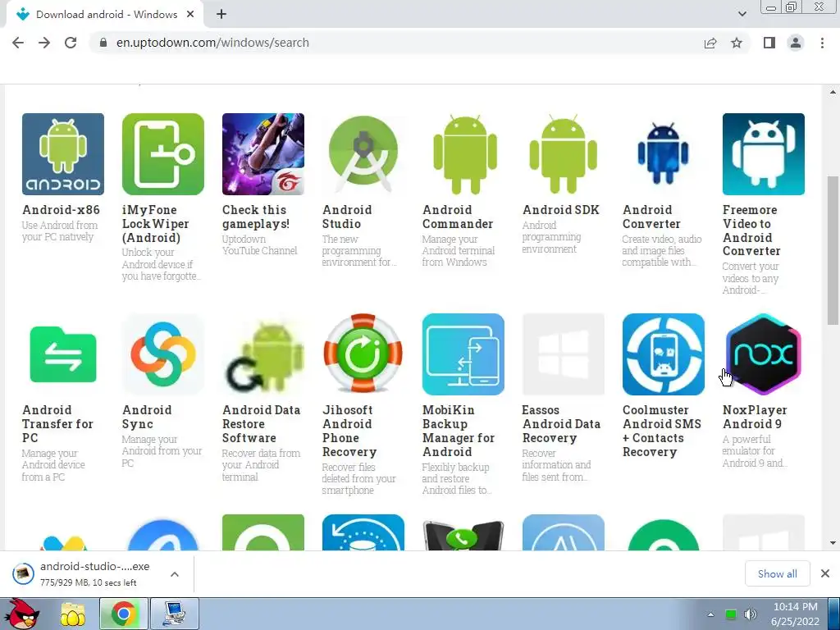The image size is (840, 630).
Task: Open the Angry Birds start button
Action: point(21,614)
